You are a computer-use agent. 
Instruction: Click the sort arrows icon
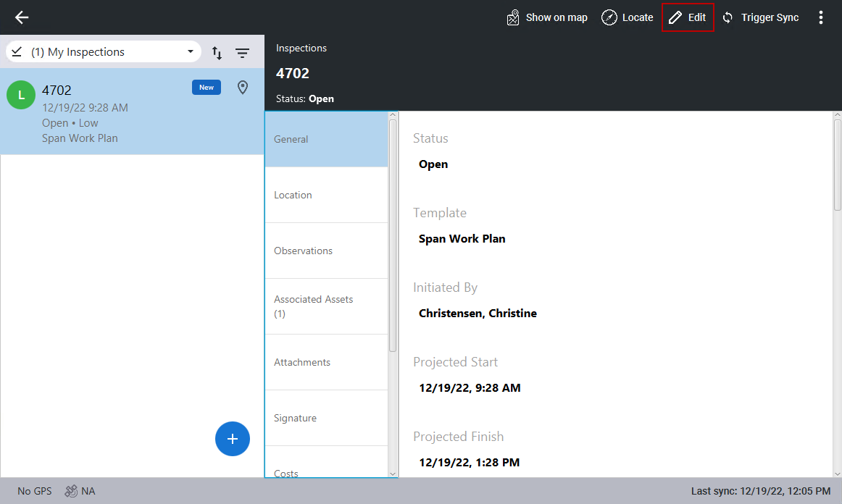[217, 52]
